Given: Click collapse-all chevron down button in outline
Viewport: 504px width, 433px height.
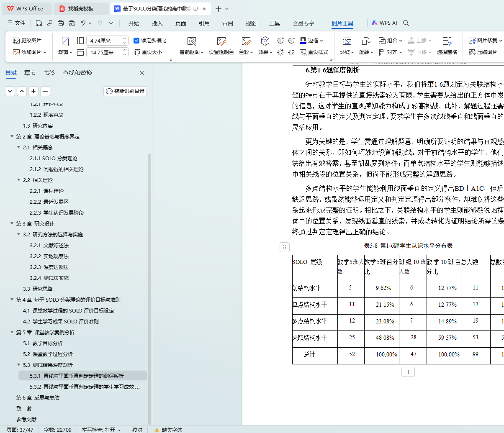Looking at the screenshot, I should click(x=10, y=91).
